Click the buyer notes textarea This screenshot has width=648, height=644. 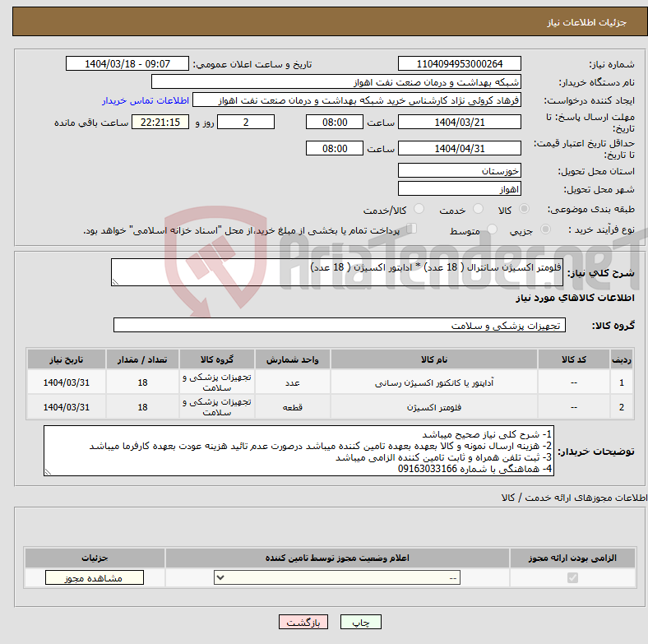point(299,451)
